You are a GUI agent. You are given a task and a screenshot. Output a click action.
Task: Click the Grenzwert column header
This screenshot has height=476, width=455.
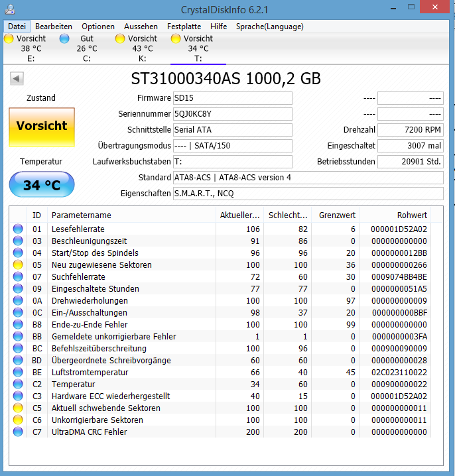pos(336,215)
